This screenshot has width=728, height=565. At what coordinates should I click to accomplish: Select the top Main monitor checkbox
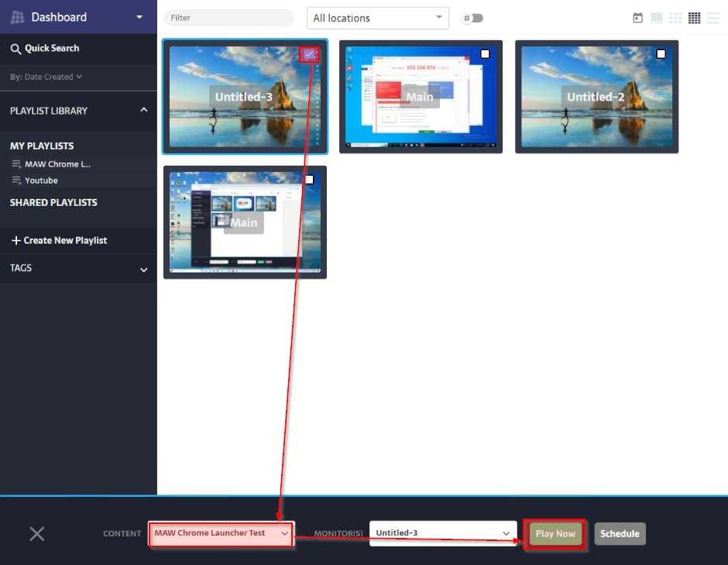(485, 54)
